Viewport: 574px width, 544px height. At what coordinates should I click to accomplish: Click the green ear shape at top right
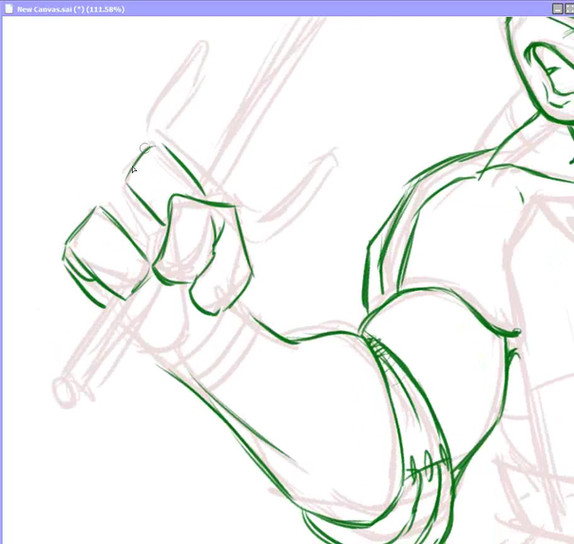tap(549, 79)
